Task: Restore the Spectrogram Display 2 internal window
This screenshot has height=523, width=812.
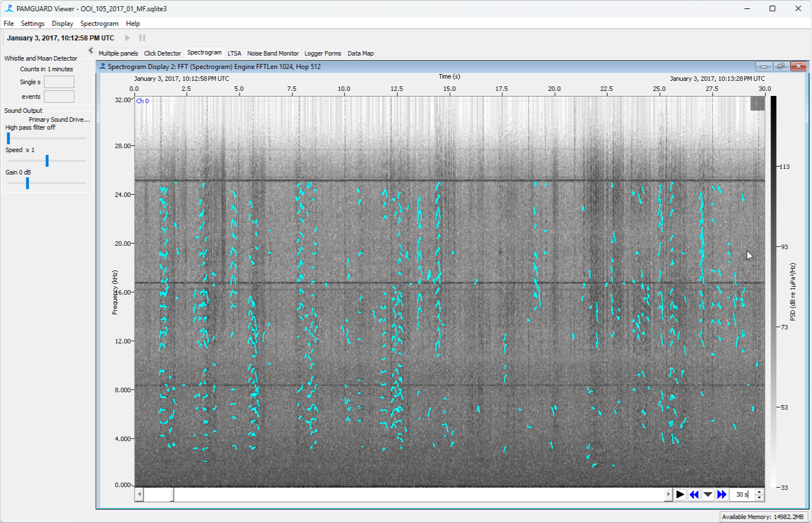Action: point(780,66)
